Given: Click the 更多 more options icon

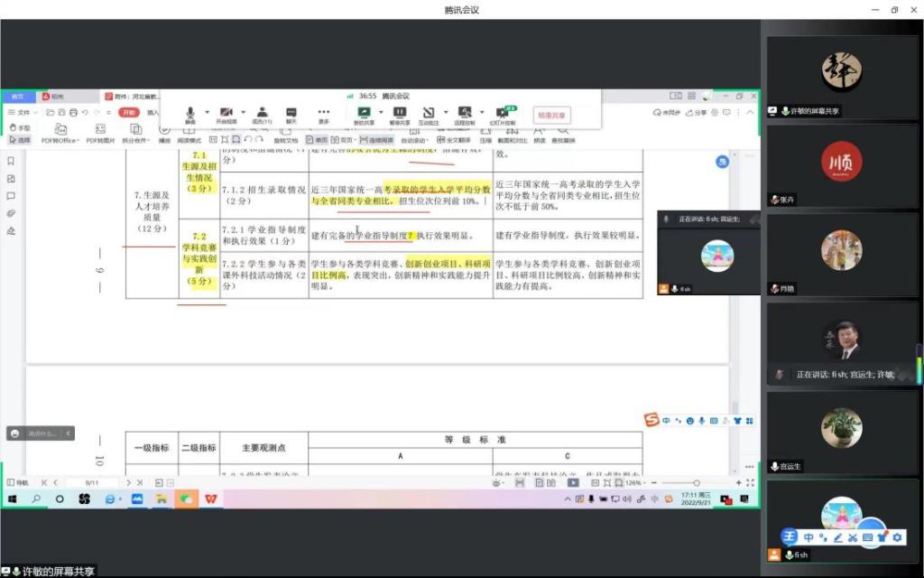Looking at the screenshot, I should (x=324, y=114).
